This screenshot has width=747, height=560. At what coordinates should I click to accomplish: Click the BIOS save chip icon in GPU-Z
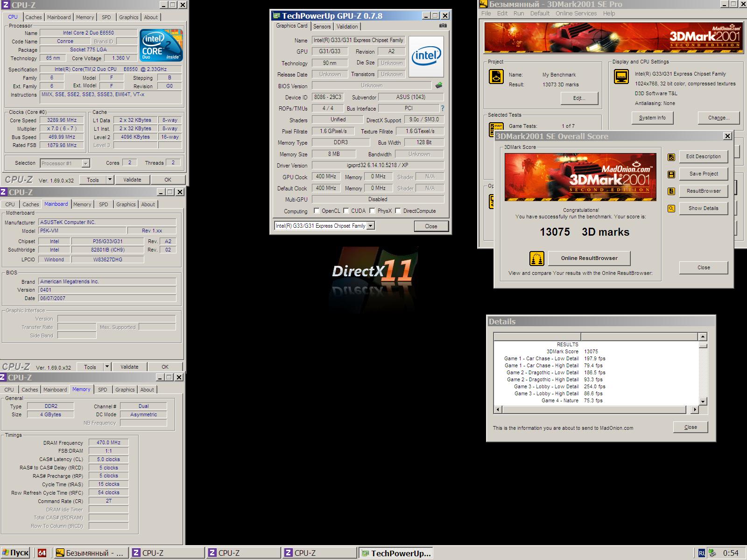439,85
